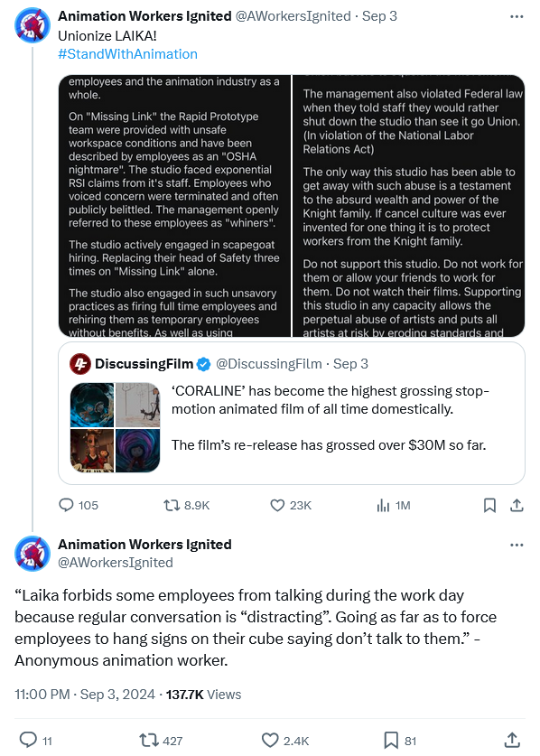Repost the tweet with 427 reposts
Screen dimensions: 540x756
tap(161, 741)
